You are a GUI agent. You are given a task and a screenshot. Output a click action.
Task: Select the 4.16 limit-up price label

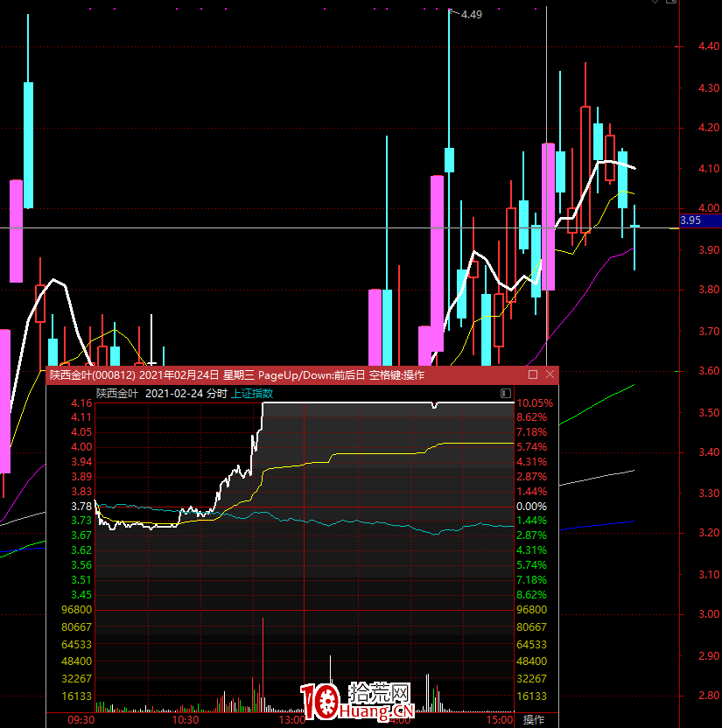pos(81,403)
